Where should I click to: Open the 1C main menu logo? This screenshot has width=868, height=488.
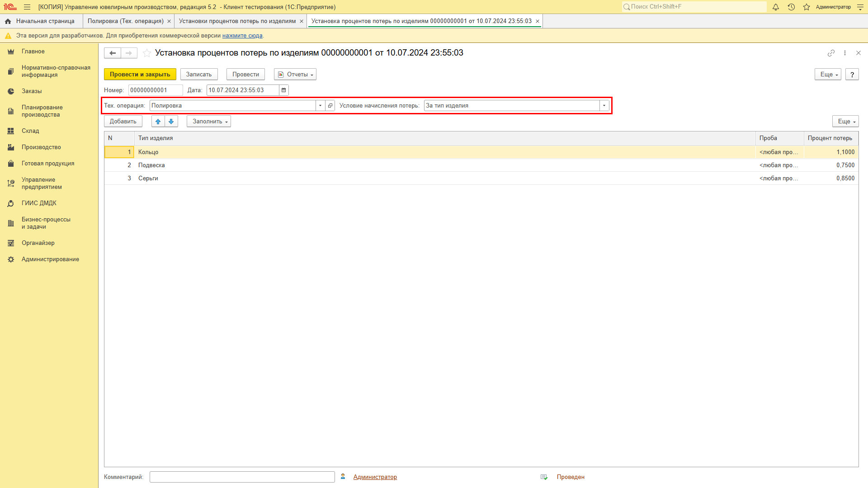pos(10,7)
